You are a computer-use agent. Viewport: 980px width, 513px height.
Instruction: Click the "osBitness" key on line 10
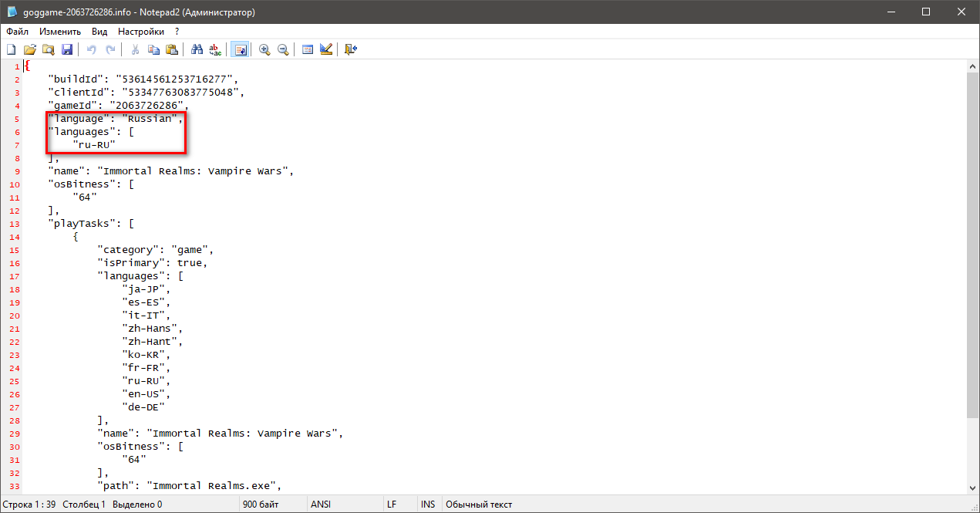click(82, 184)
